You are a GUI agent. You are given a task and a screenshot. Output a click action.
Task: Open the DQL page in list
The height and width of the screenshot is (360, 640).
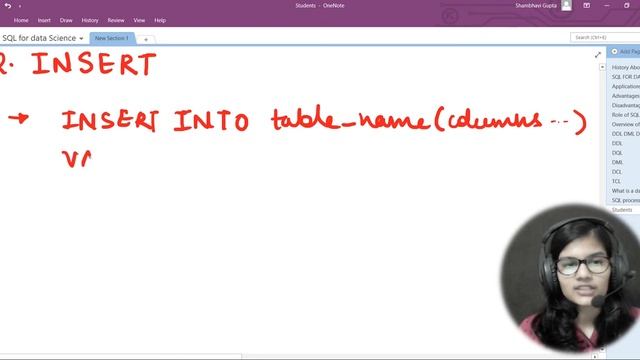[x=617, y=153]
